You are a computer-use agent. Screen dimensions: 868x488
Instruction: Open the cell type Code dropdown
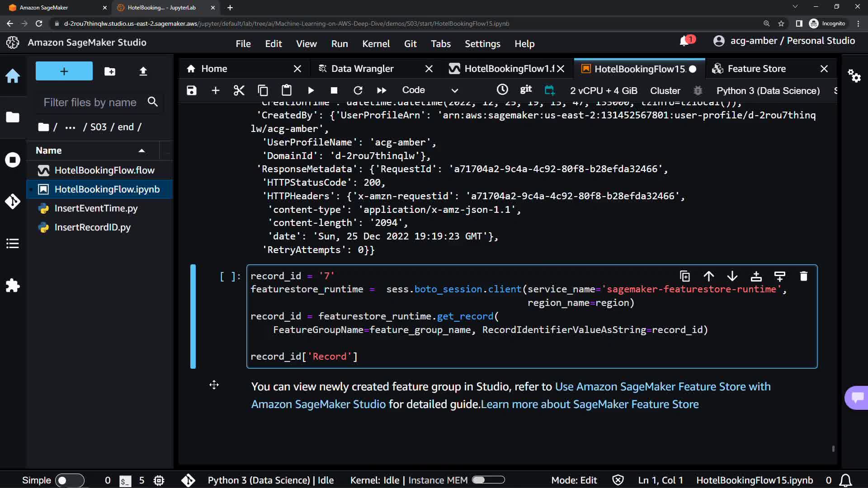click(x=429, y=90)
